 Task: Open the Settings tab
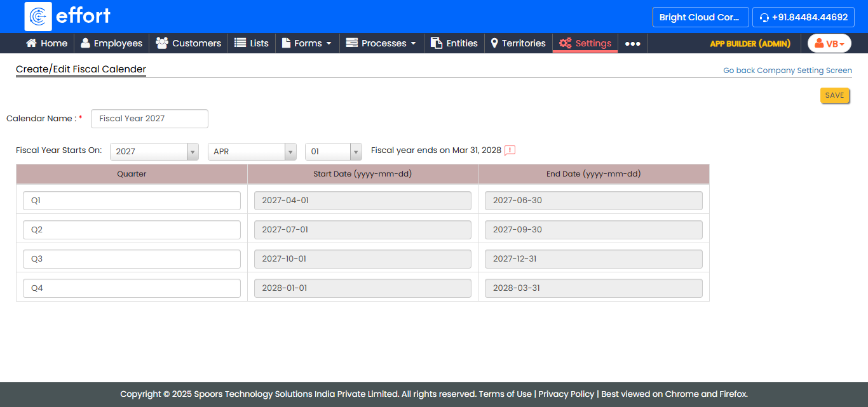click(585, 43)
